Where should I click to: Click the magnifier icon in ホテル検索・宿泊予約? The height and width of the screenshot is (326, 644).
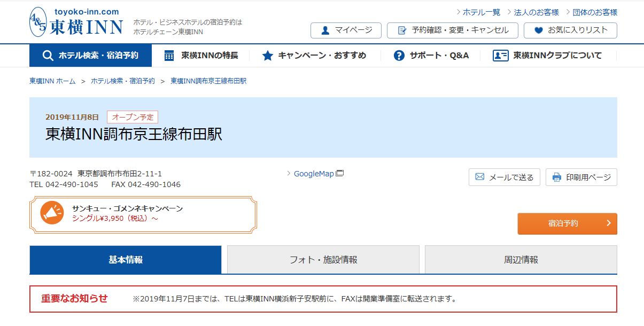[48, 56]
